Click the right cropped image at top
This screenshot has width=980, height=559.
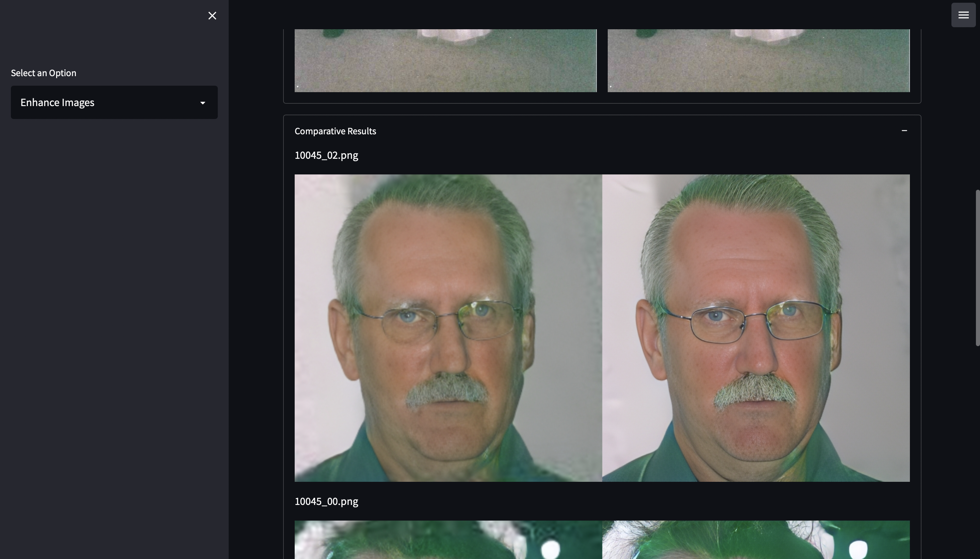pyautogui.click(x=758, y=60)
